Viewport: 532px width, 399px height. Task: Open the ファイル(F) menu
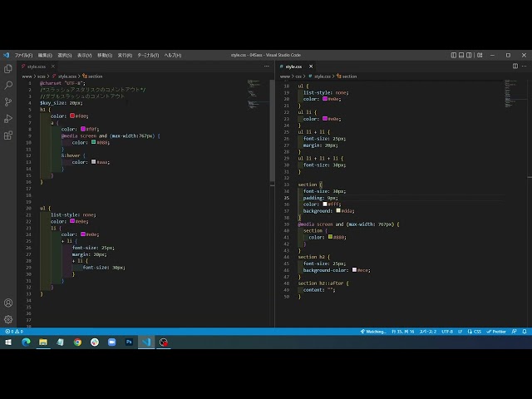(23, 55)
